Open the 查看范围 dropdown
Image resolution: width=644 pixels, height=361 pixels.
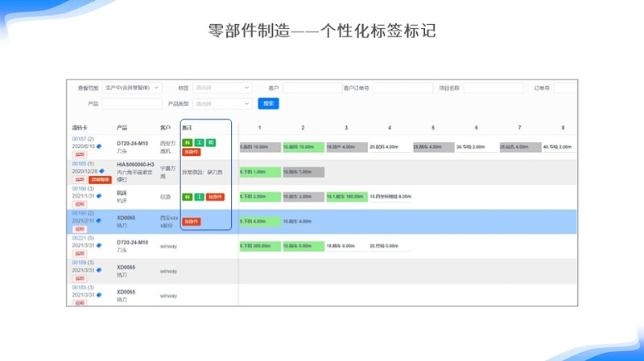(133, 88)
